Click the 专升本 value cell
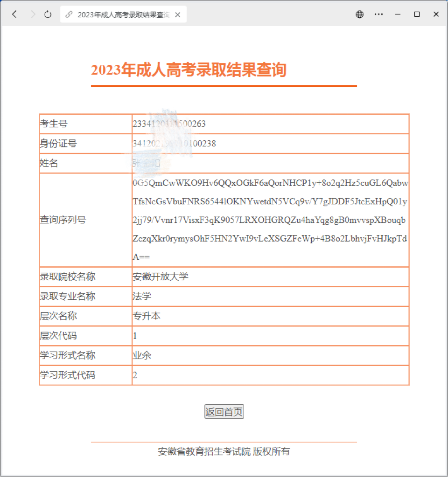 pyautogui.click(x=271, y=316)
